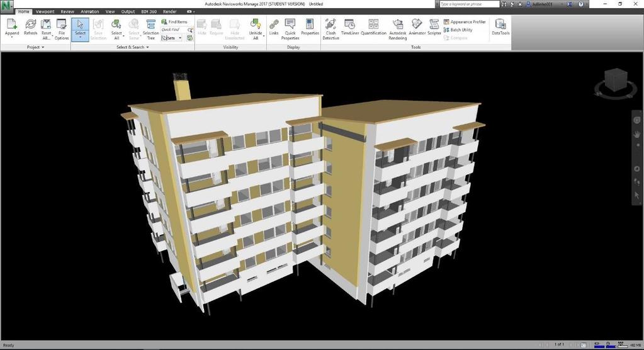Open Find Items window
The width and height of the screenshot is (644, 350).
point(174,22)
